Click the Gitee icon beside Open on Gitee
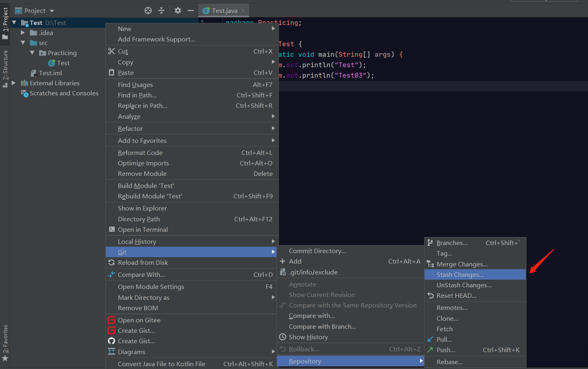588x369 pixels. coord(111,320)
